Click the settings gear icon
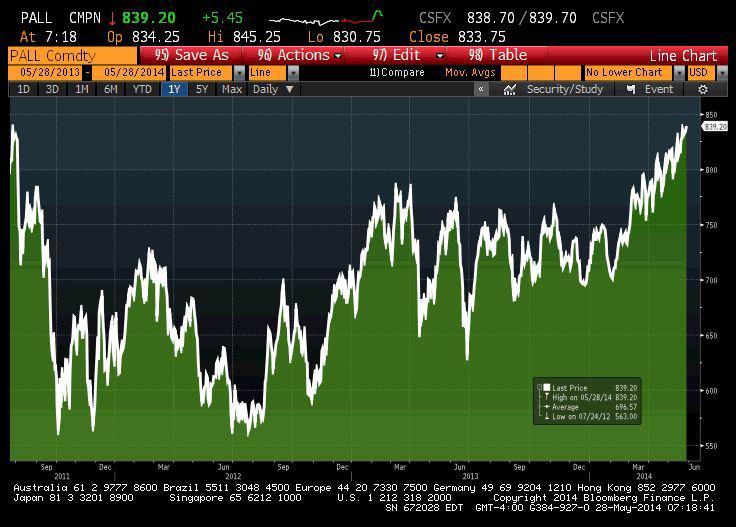Image resolution: width=736 pixels, height=527 pixels. point(703,89)
